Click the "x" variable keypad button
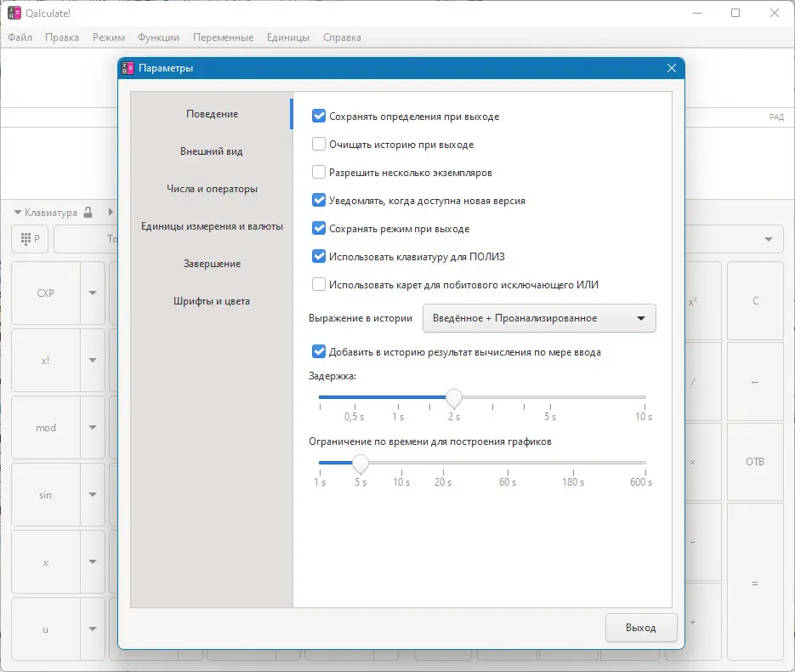 pyautogui.click(x=46, y=562)
